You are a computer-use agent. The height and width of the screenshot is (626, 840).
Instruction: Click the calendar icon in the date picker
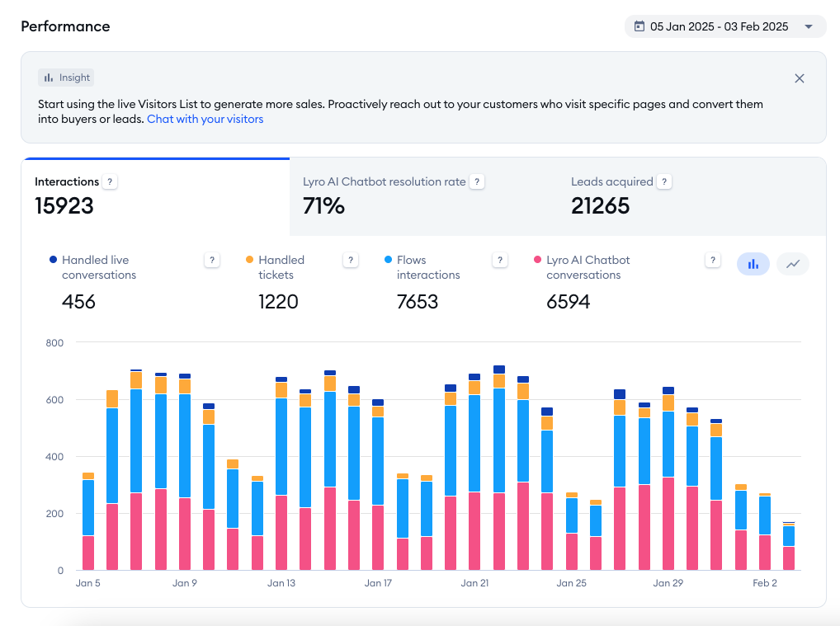[639, 26]
